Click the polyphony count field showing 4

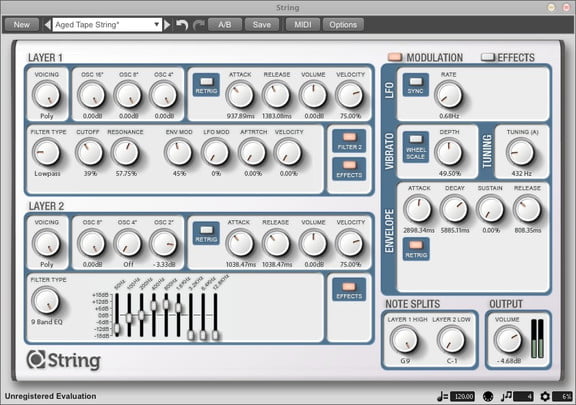(x=524, y=397)
